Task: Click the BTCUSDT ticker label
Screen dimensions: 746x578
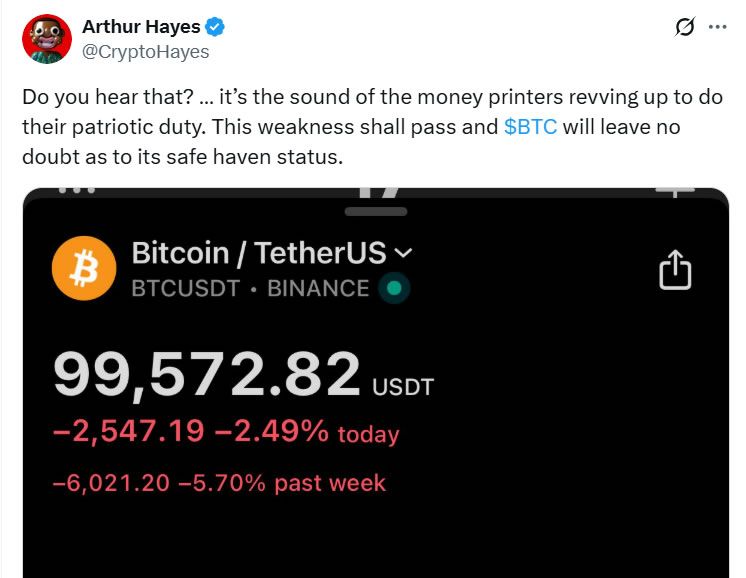Action: click(x=185, y=289)
